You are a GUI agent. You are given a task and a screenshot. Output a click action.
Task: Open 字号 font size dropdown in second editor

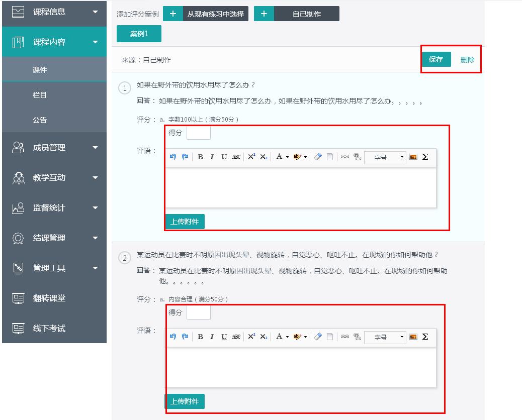coord(385,337)
